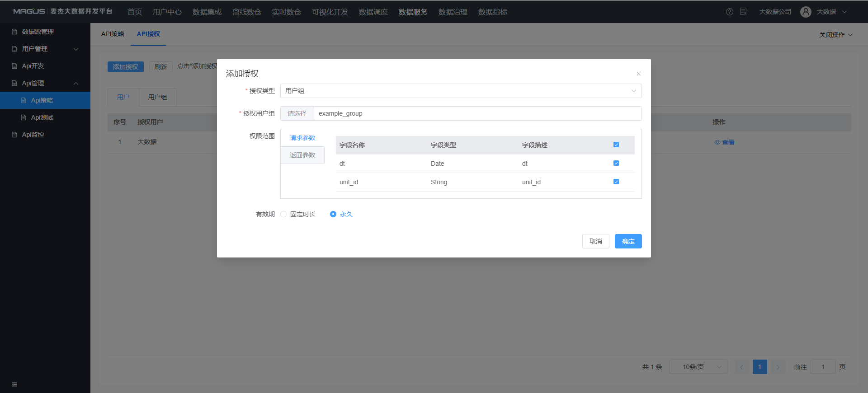Select the 永久 validity radio button
868x393 pixels.
[333, 214]
